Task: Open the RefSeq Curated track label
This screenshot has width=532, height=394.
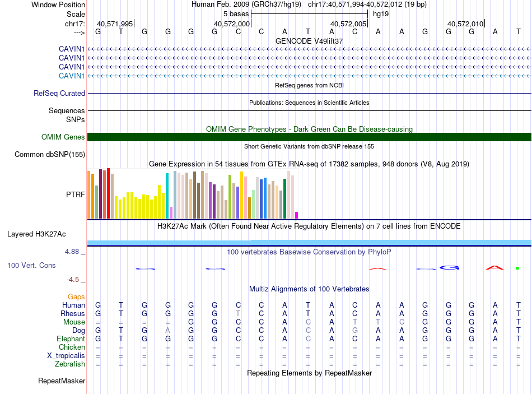Action: click(x=59, y=94)
